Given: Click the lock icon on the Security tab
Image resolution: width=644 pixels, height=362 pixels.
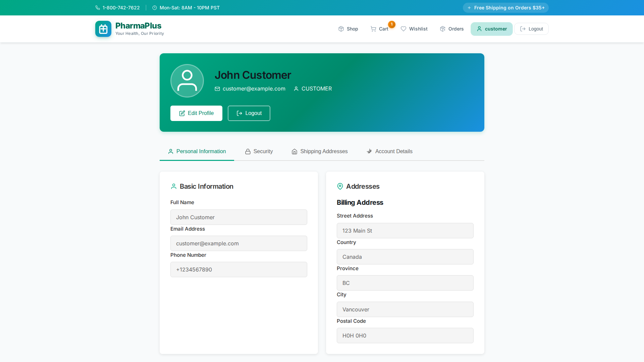Looking at the screenshot, I should click(x=247, y=152).
